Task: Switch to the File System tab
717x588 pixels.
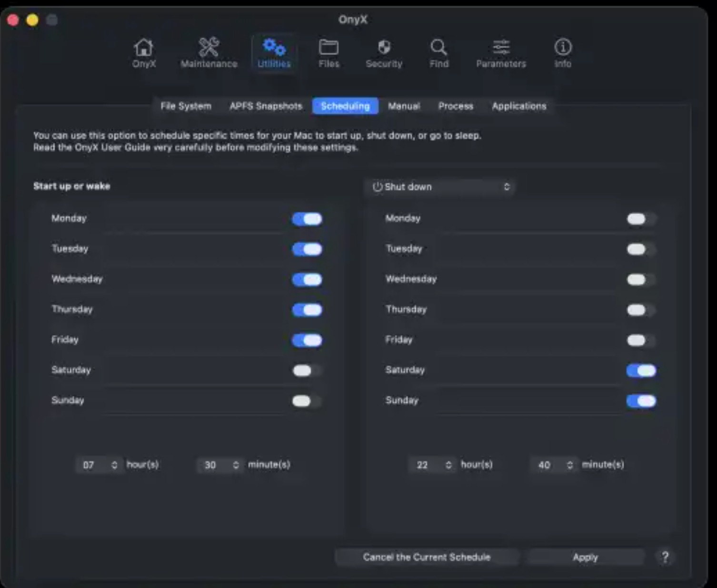Action: tap(186, 106)
